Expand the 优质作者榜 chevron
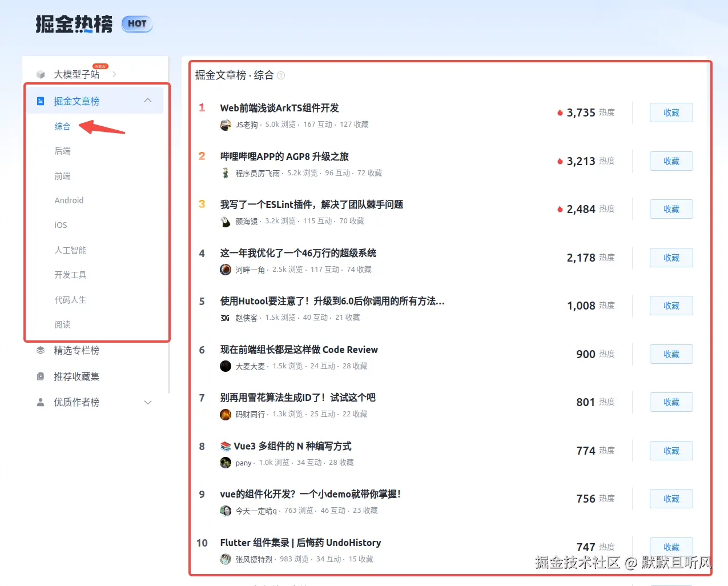Image resolution: width=728 pixels, height=586 pixels. click(148, 402)
